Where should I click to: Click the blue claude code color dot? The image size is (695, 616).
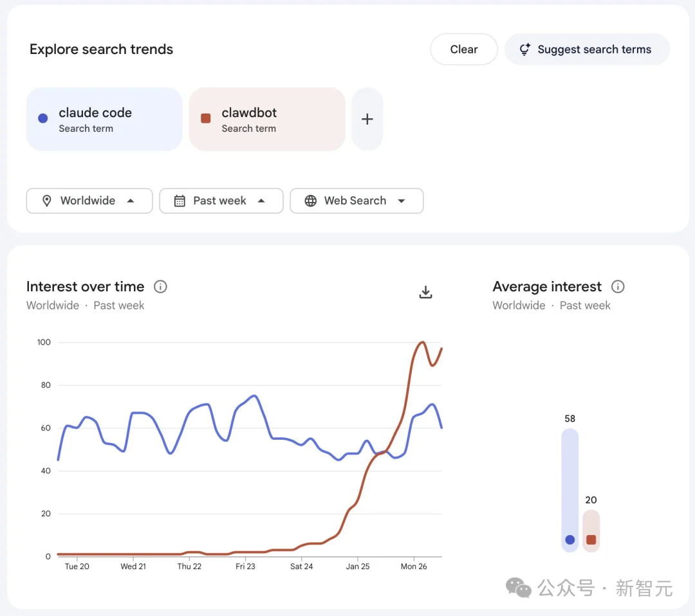[43, 118]
